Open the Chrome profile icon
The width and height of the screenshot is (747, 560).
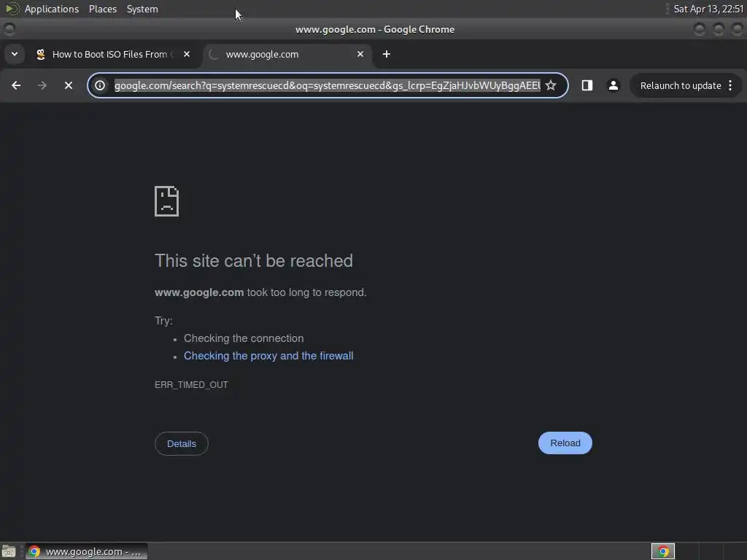[x=613, y=85]
